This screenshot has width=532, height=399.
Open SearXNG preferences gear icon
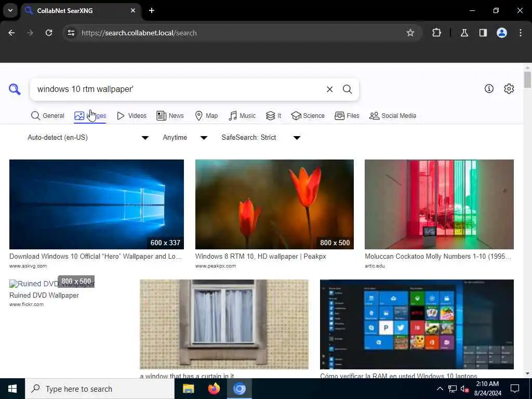click(x=509, y=88)
